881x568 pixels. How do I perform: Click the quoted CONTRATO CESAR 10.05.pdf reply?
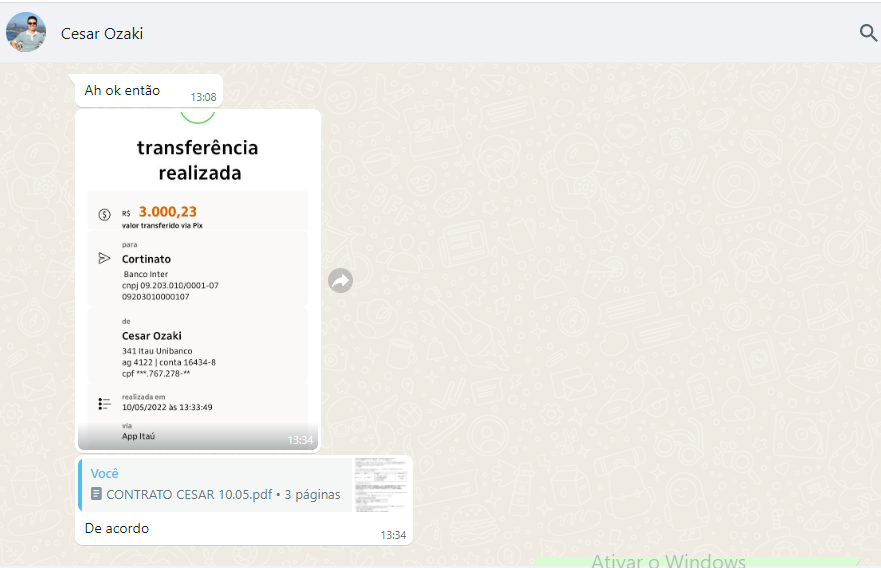pyautogui.click(x=244, y=485)
